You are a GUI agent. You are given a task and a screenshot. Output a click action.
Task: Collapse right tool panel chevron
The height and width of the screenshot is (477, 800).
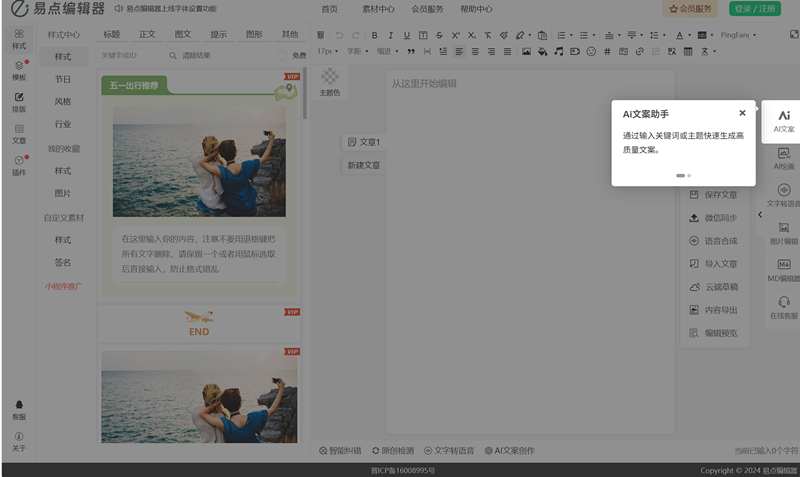[x=760, y=215]
